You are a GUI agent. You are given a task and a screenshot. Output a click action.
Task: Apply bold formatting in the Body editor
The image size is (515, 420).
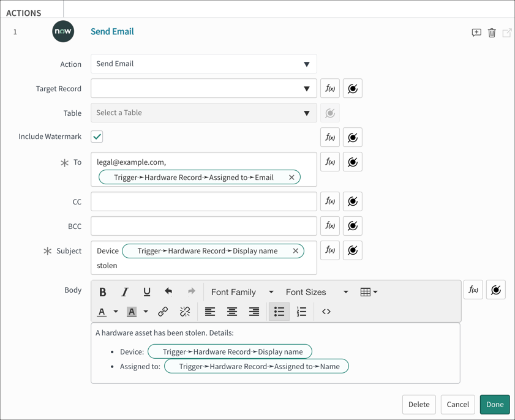[102, 292]
